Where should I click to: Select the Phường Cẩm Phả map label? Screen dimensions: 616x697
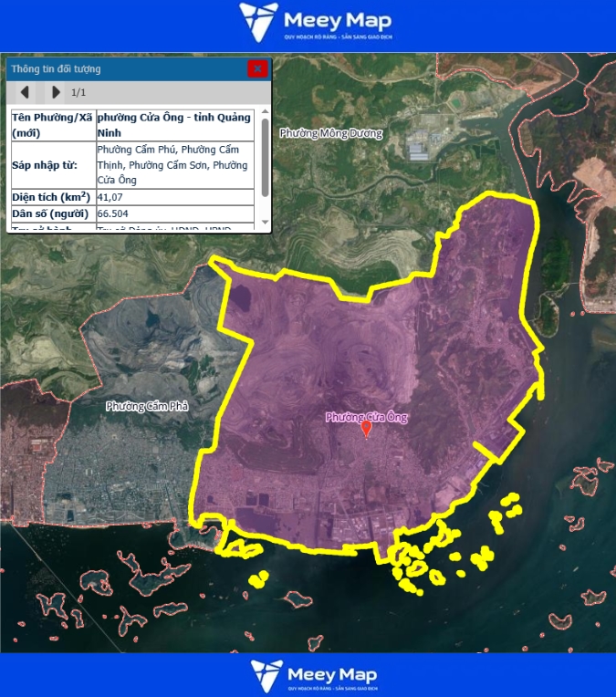(146, 405)
